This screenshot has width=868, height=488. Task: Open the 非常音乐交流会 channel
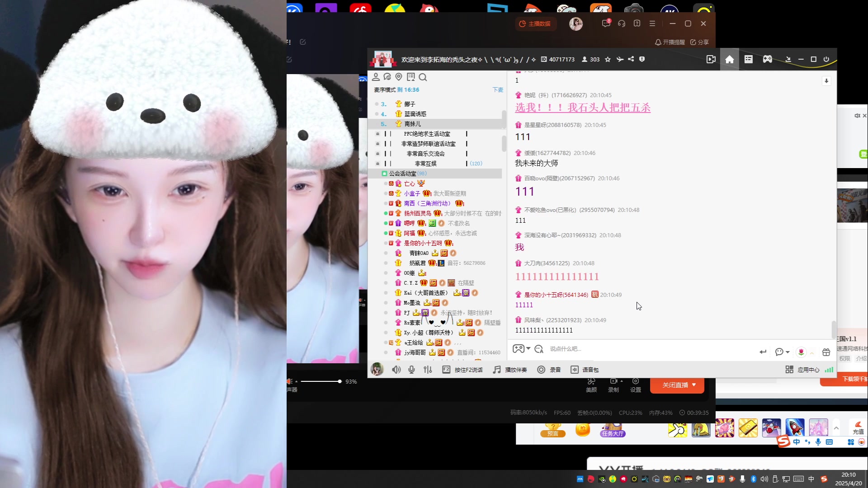[x=425, y=154]
